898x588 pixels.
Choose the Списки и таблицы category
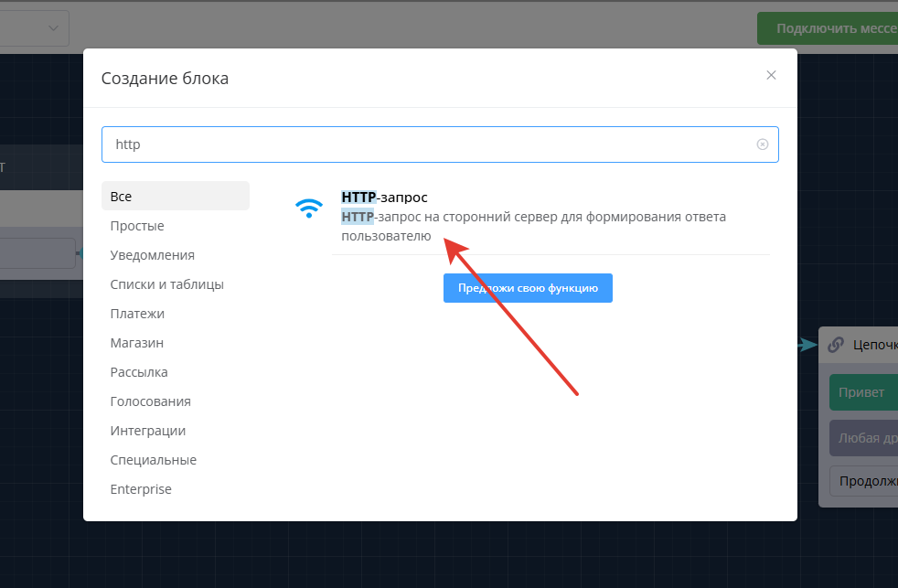(x=166, y=284)
